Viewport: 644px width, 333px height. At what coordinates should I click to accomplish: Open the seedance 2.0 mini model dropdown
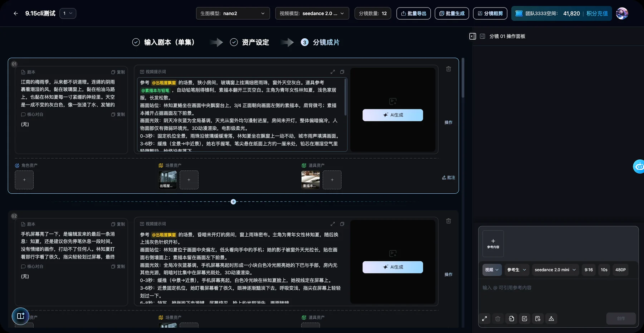(x=555, y=270)
